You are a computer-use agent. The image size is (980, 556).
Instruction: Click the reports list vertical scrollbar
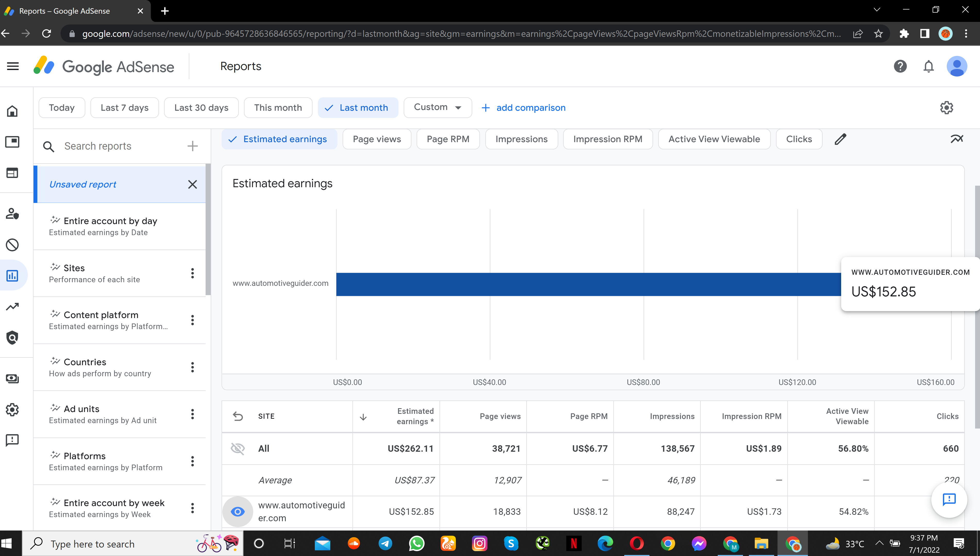[208, 229]
